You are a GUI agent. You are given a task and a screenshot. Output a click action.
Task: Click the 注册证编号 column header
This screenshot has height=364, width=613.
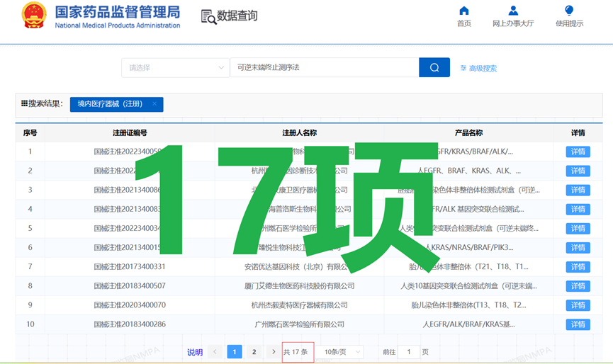(129, 132)
